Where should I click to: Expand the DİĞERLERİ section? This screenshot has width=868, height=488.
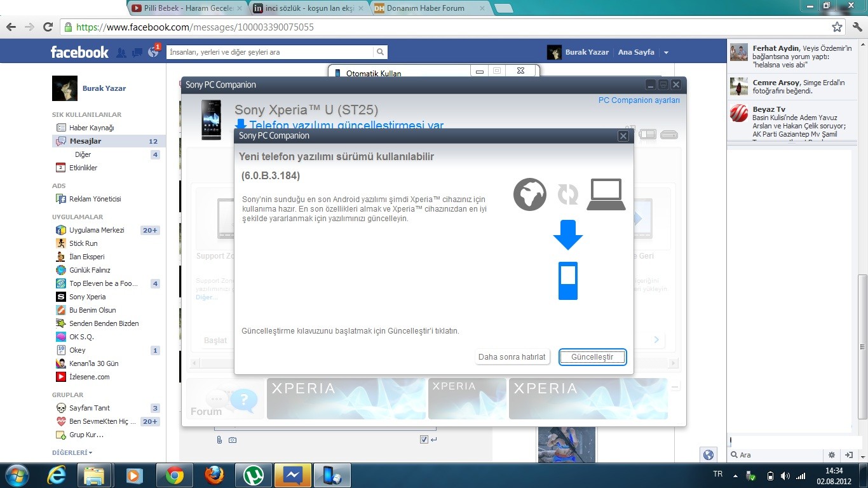(x=72, y=452)
